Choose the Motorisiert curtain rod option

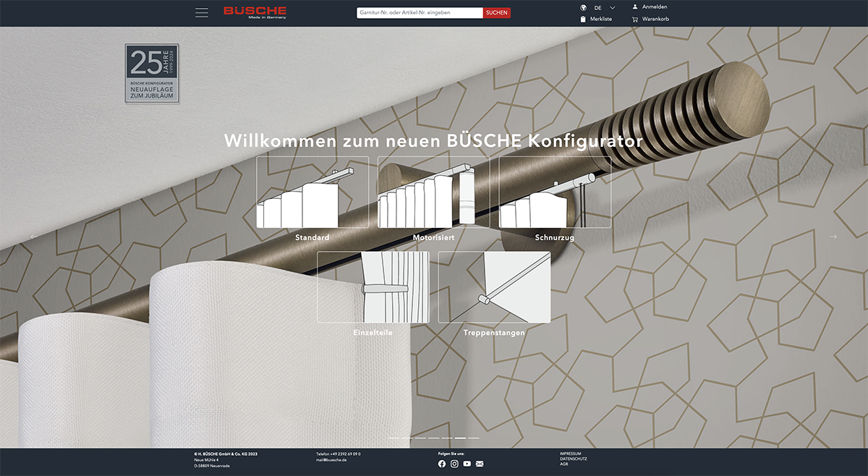(433, 193)
